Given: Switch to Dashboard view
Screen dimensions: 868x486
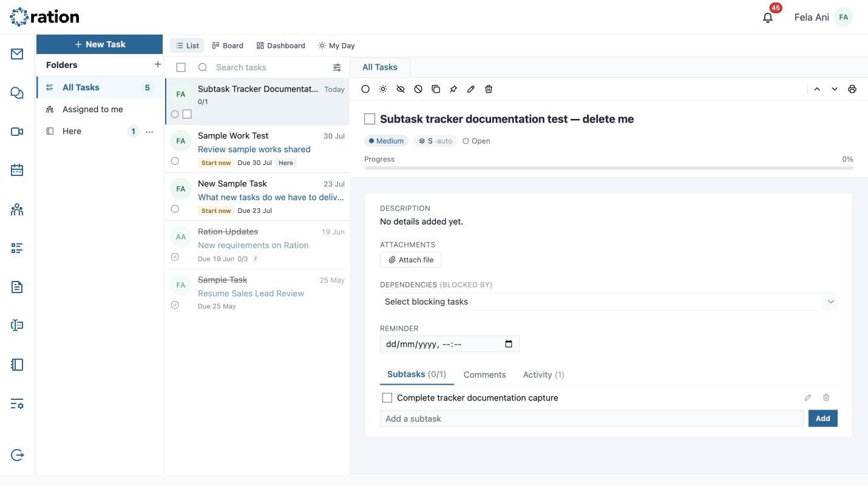Looking at the screenshot, I should coord(281,46).
